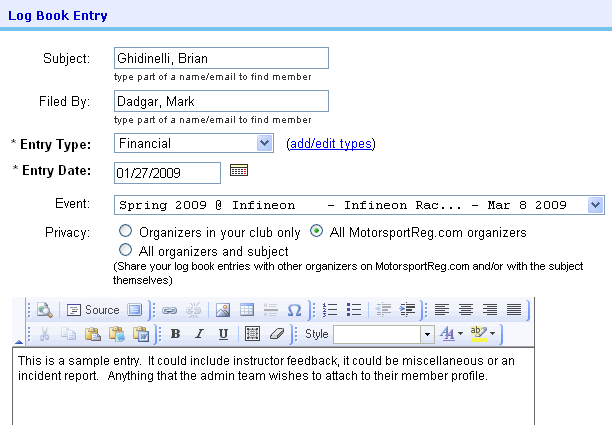Select 'Organizers in your club only' privacy

[x=125, y=231]
